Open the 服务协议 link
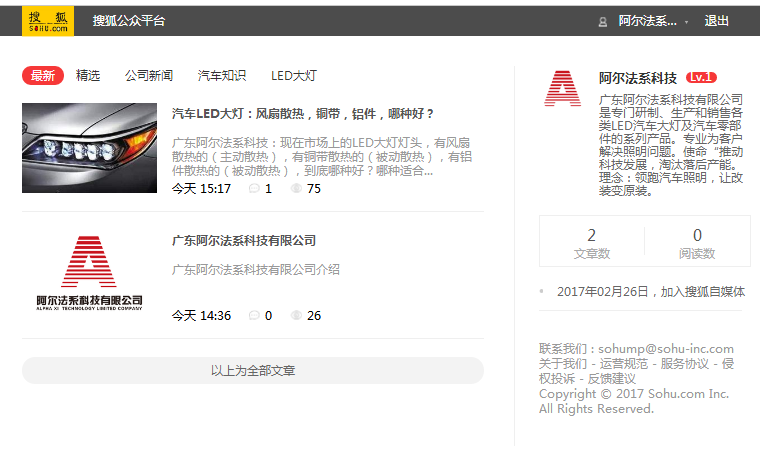The height and width of the screenshot is (472, 760). click(x=684, y=364)
